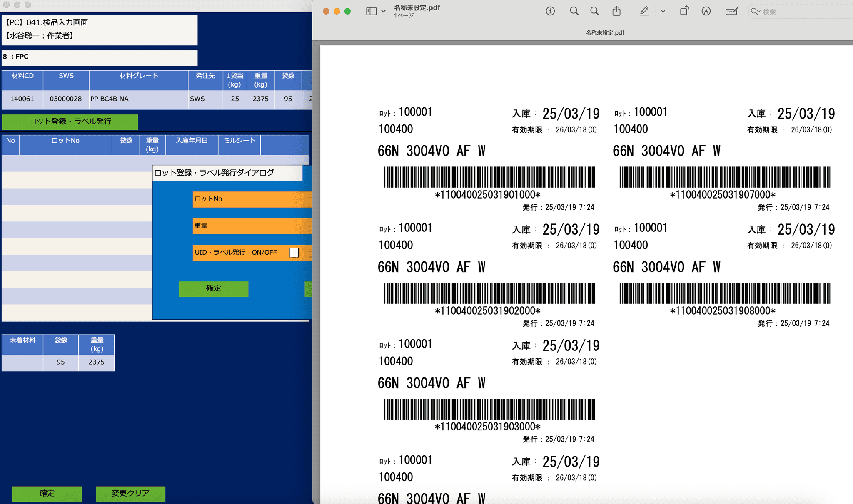Toggle UID・ラベル発行 ON/OFF checkbox

tap(294, 252)
